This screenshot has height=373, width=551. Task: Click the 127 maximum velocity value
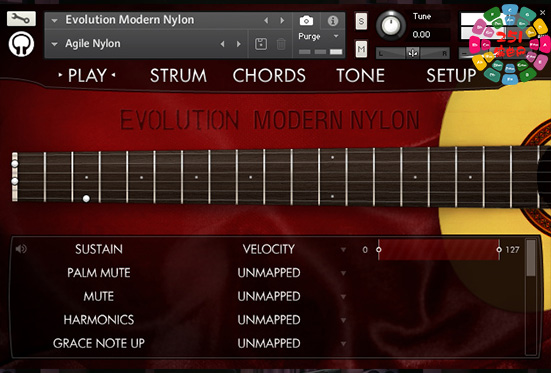click(512, 250)
